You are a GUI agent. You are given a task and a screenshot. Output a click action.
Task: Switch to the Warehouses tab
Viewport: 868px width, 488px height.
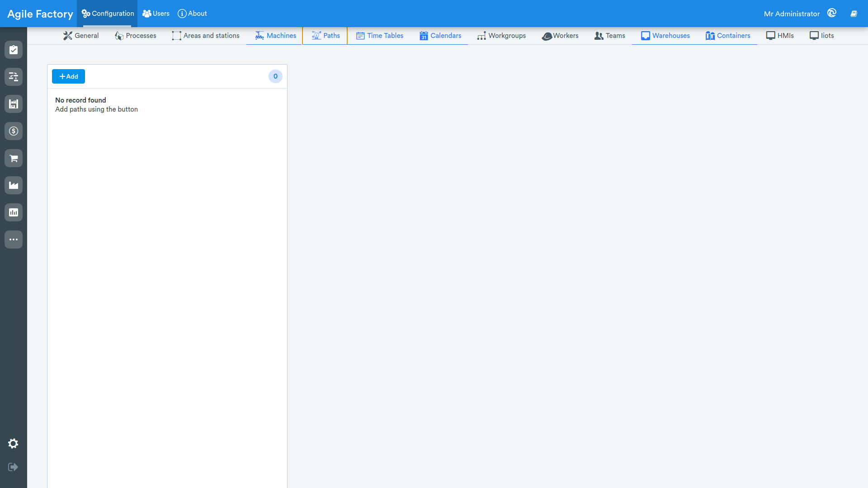(665, 36)
